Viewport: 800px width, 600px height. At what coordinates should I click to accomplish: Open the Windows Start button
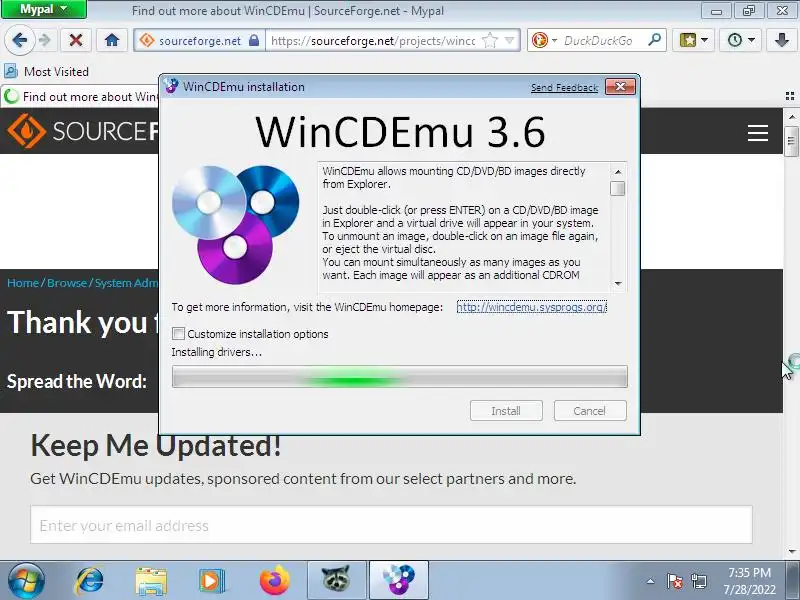pos(26,581)
